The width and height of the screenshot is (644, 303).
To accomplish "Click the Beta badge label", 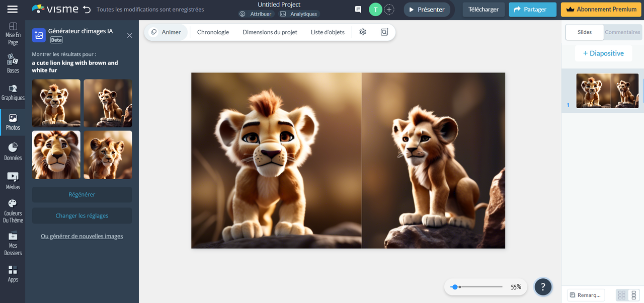I will click(56, 40).
